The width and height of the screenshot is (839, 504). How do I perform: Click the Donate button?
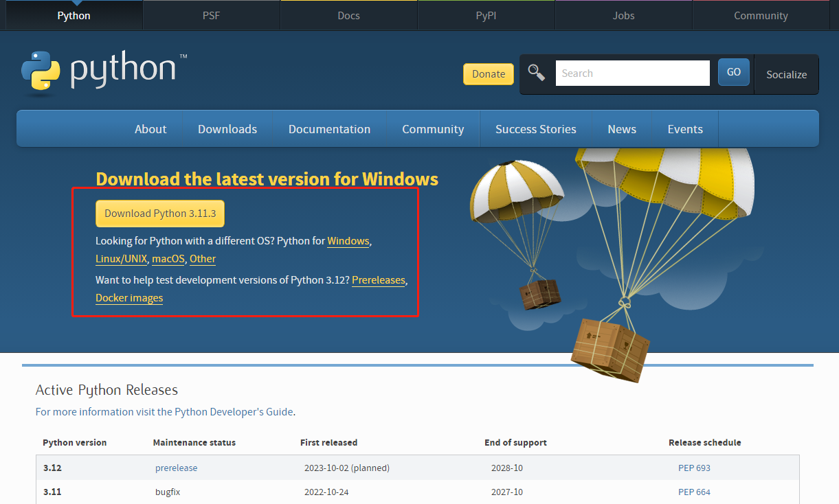488,73
